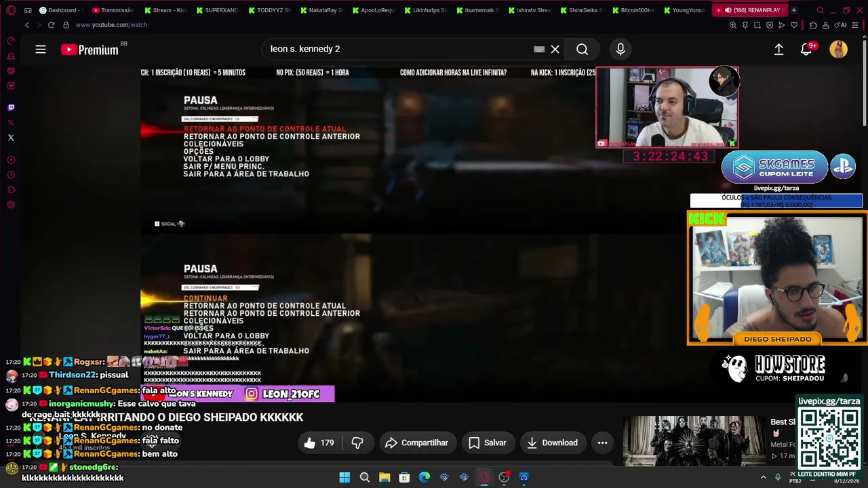Image resolution: width=868 pixels, height=488 pixels.
Task: Start voice search with the microphone
Action: [x=620, y=49]
